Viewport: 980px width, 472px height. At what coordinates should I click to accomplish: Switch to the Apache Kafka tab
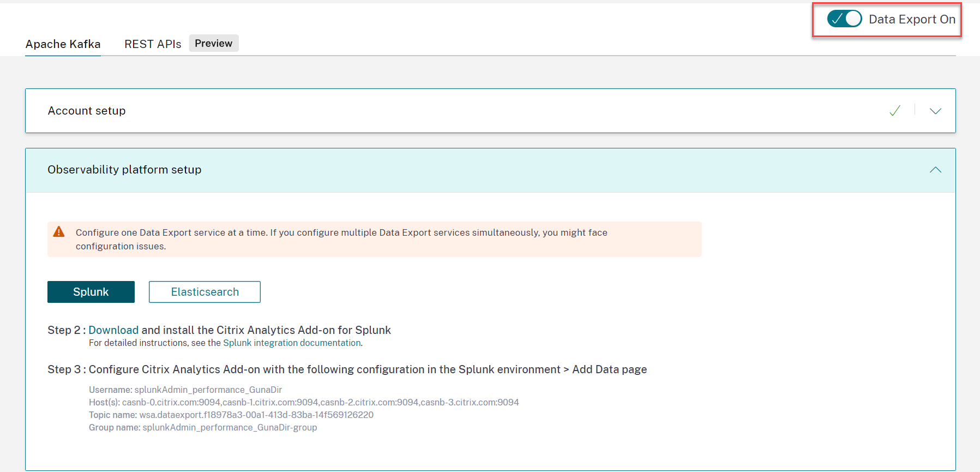tap(63, 44)
